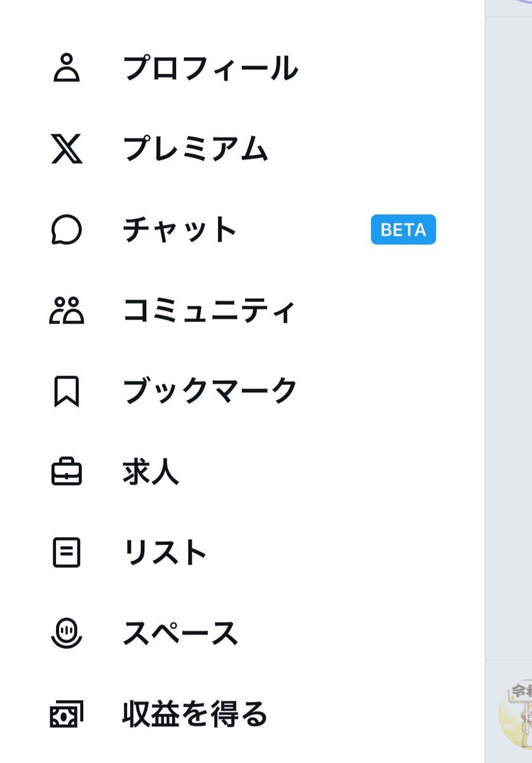
Task: Click the blue BETA badge
Action: pyautogui.click(x=404, y=230)
